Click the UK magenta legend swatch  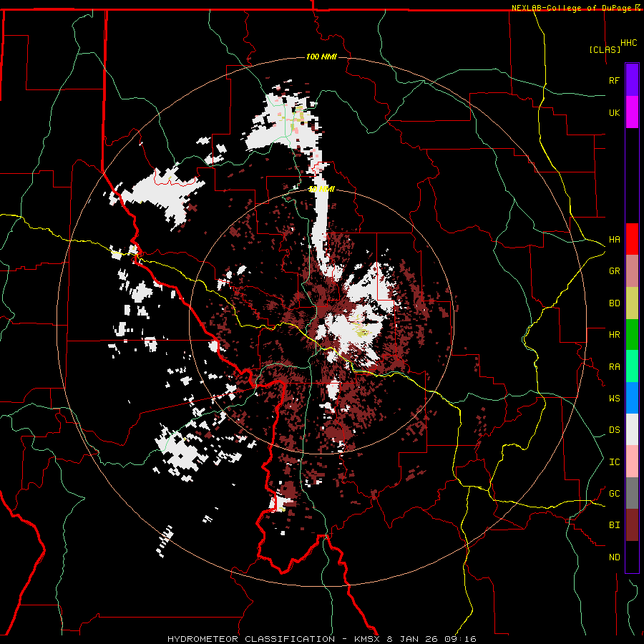[x=632, y=112]
